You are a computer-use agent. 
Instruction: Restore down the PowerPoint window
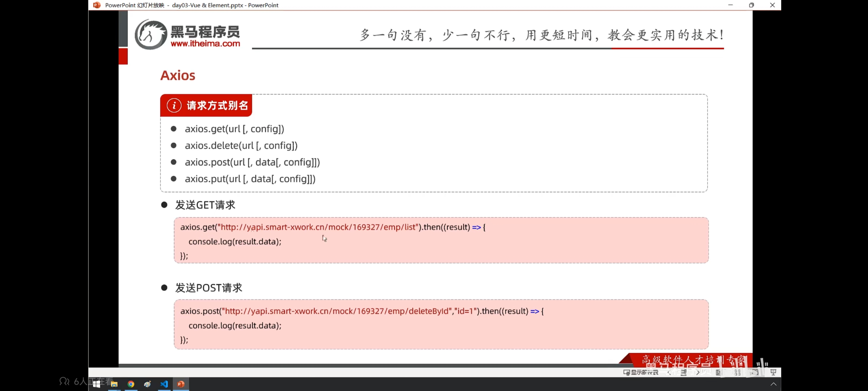coord(751,5)
